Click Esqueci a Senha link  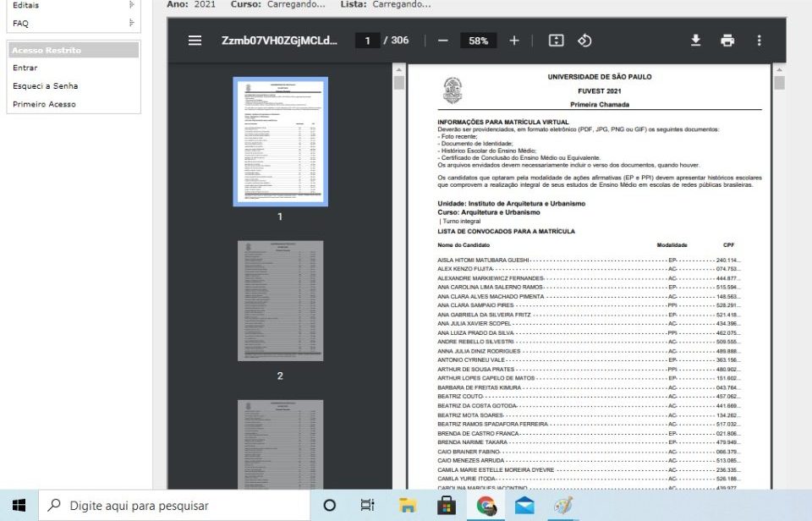click(x=45, y=86)
